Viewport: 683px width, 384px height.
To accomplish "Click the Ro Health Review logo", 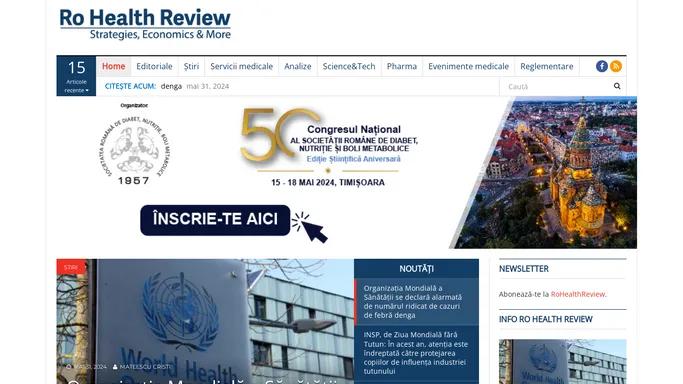I will 145,24.
